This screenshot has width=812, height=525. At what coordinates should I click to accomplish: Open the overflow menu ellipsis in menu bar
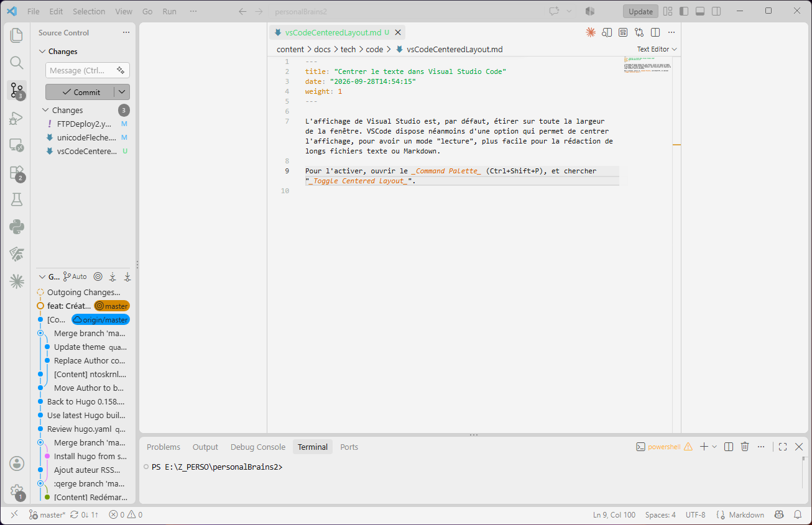pos(193,11)
